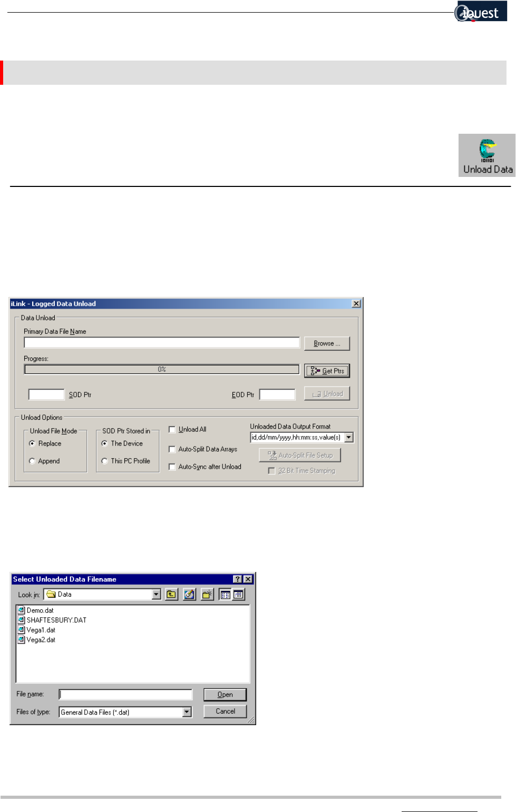This screenshot has height=812, width=516.
Task: Click the File name input field
Action: click(x=125, y=695)
